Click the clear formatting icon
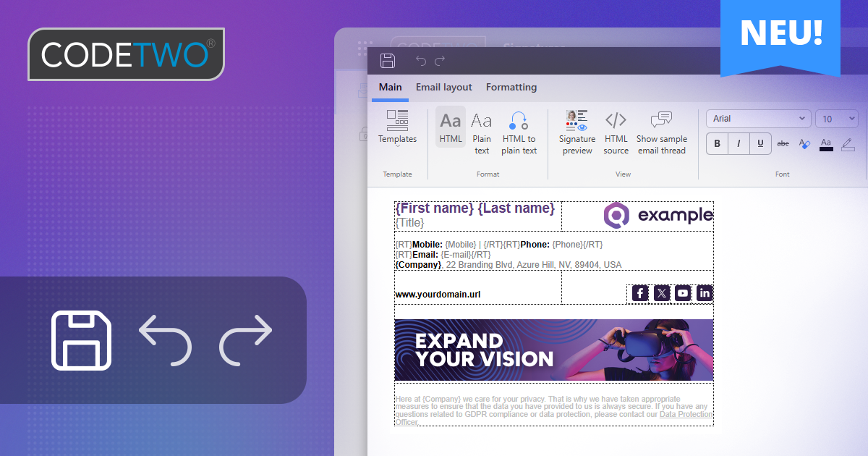 (804, 143)
